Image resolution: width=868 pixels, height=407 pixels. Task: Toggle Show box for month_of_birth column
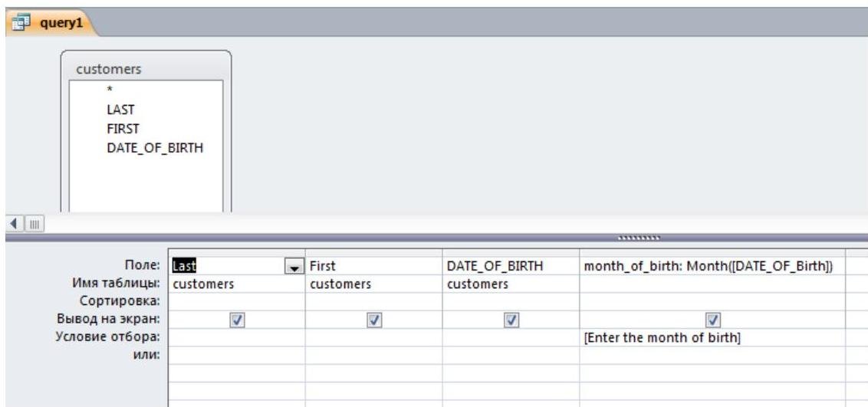coord(713,320)
